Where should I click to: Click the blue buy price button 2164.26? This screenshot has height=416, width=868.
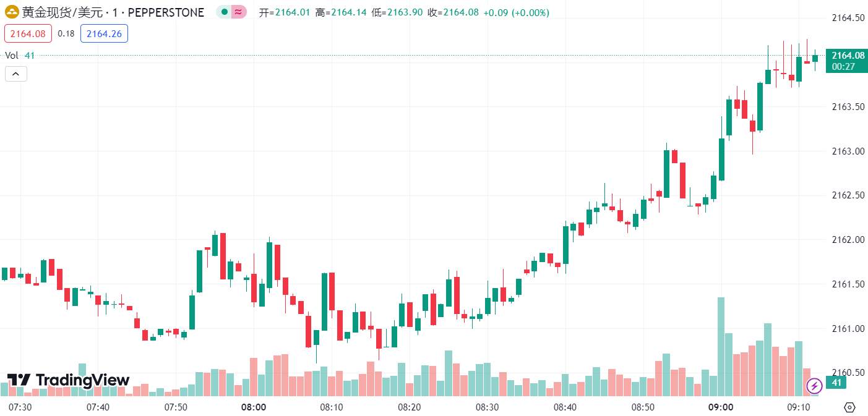pos(104,34)
